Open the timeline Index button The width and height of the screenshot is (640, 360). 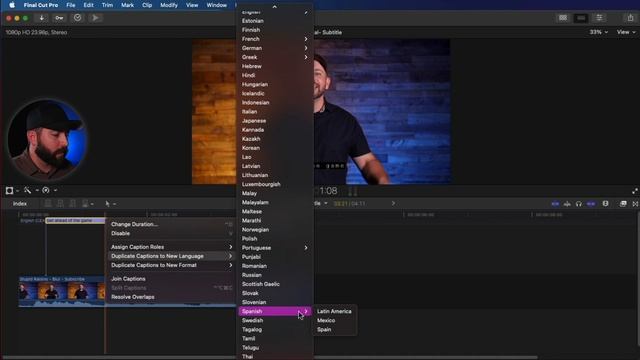(20, 204)
